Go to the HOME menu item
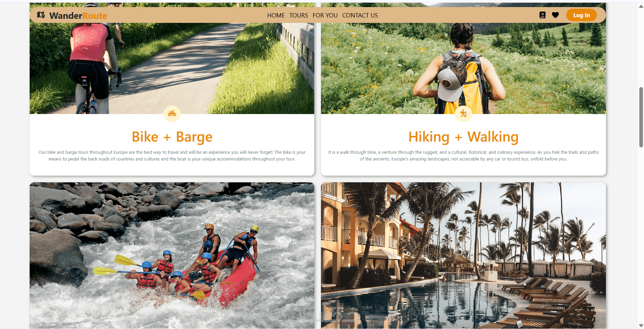Screen dimensions: 644x329 276,15
